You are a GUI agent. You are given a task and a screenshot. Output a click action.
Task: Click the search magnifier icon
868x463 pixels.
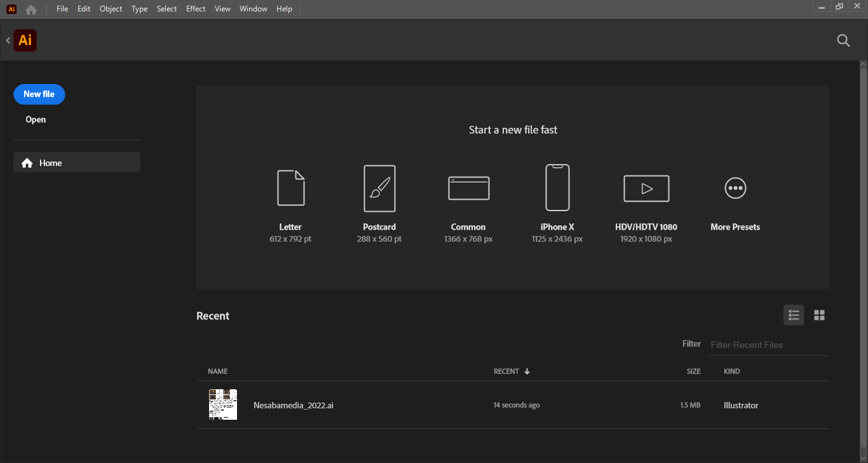tap(843, 41)
